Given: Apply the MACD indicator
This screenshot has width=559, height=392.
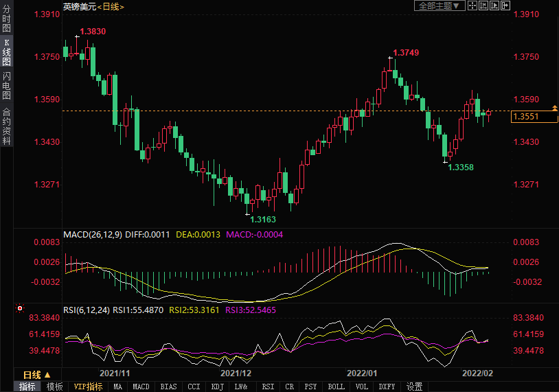Looking at the screenshot, I should click(x=141, y=387).
